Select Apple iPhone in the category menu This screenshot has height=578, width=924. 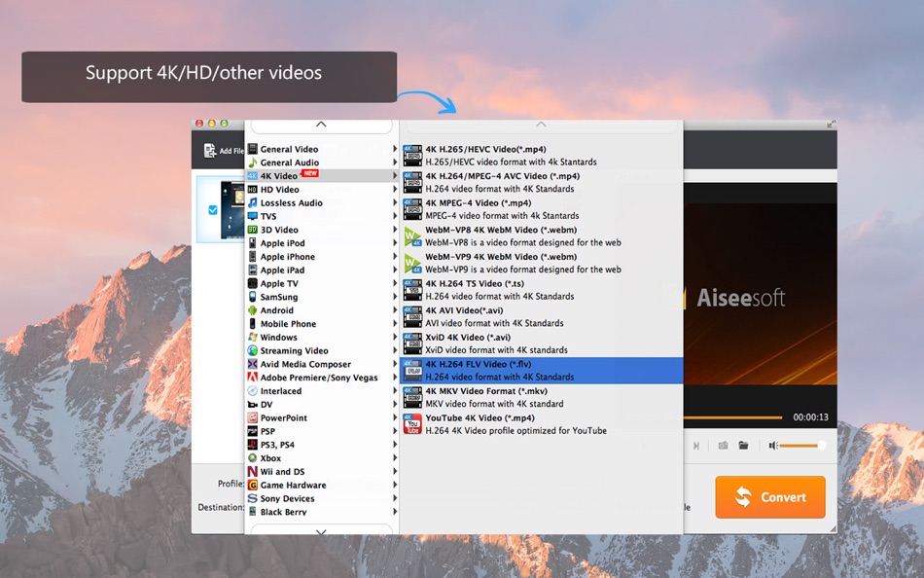(x=290, y=256)
